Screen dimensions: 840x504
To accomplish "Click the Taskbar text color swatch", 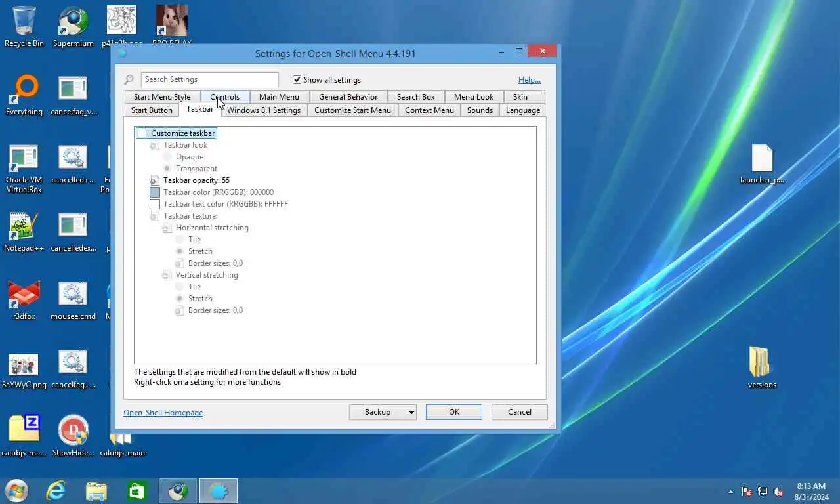I will pos(155,204).
